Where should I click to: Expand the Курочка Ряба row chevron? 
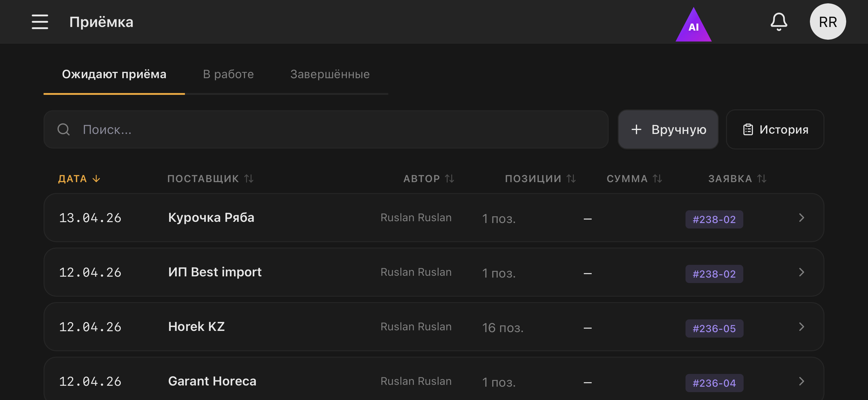point(801,218)
